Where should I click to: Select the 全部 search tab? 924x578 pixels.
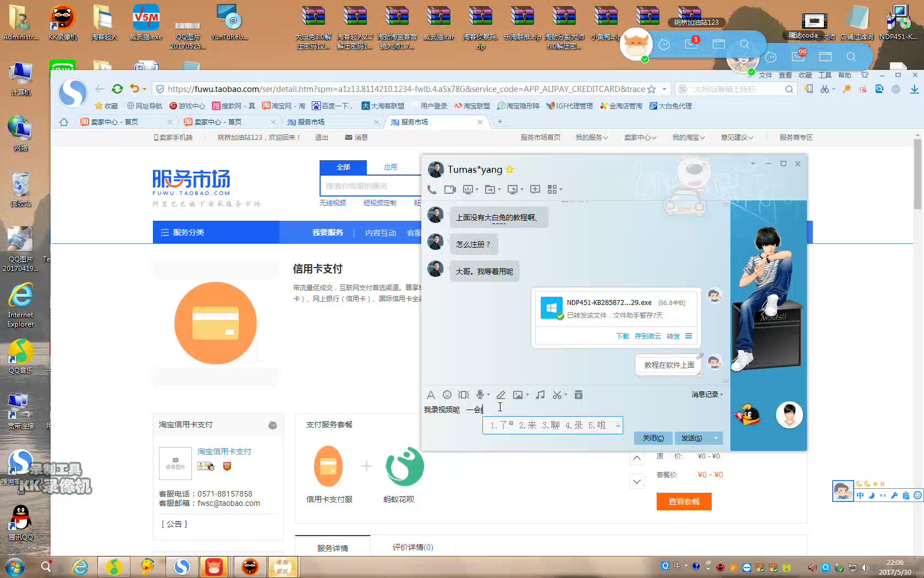343,167
